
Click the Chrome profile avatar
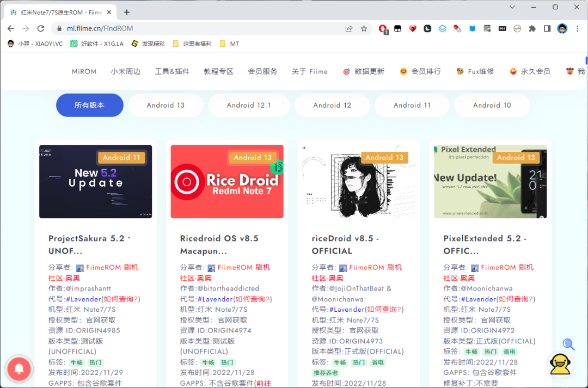(562, 29)
